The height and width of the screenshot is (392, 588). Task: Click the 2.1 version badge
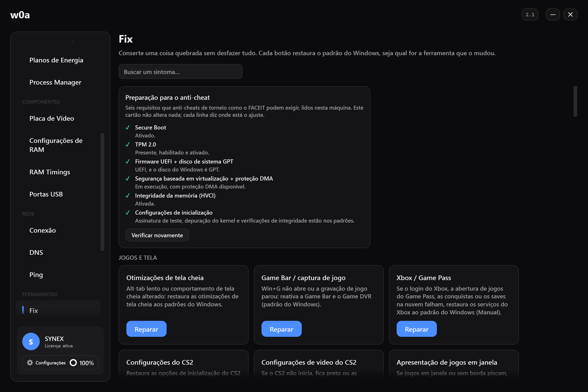(530, 15)
